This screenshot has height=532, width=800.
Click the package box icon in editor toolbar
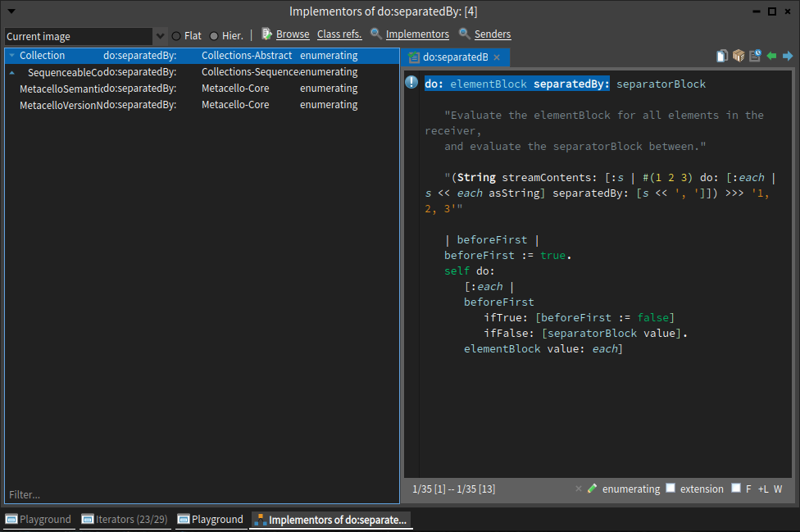pos(739,56)
